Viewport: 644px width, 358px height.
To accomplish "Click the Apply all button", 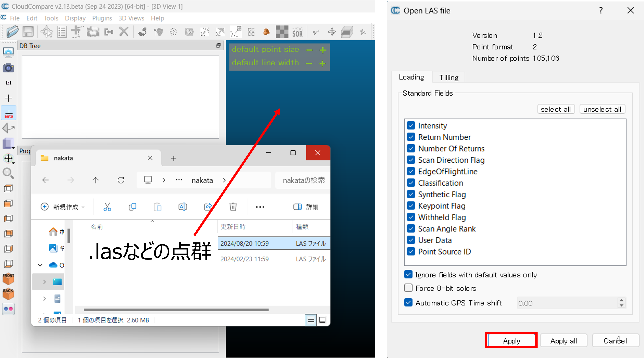I will click(x=564, y=341).
